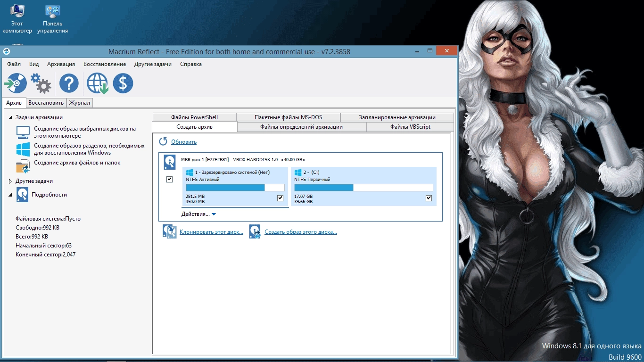
Task: Open the Файлы определений архивации tab
Action: tap(302, 127)
